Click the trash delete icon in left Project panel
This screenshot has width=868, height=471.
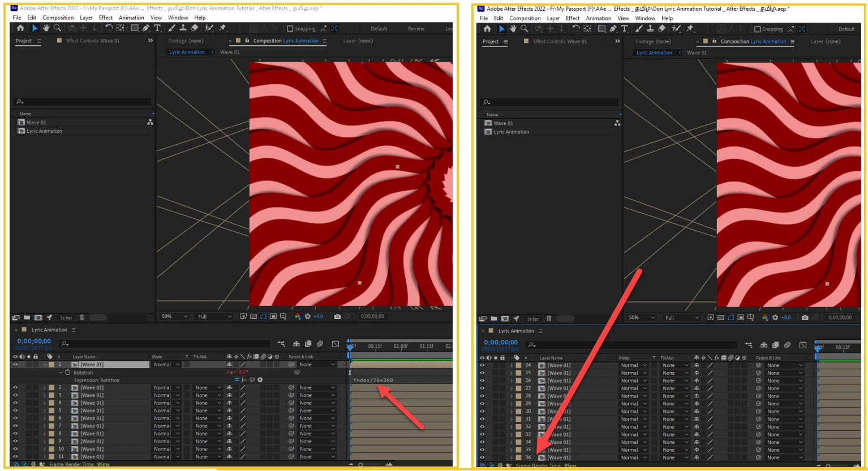[82, 318]
